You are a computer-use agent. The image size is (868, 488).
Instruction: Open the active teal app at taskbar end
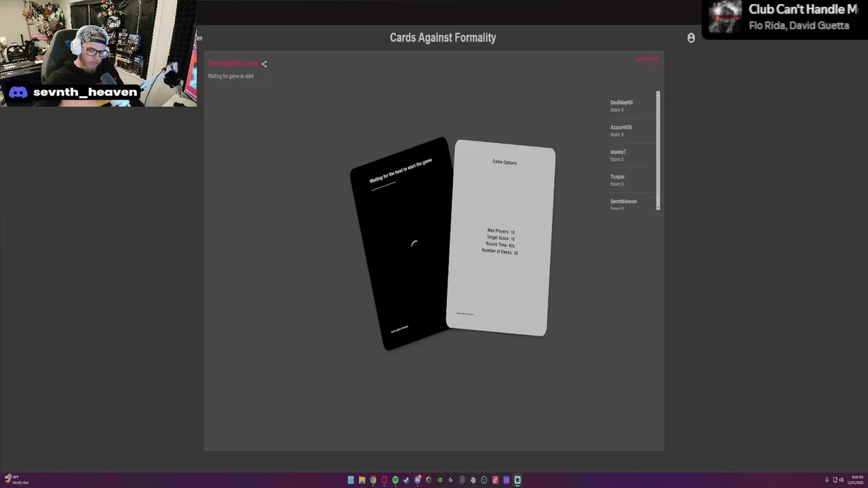pyautogui.click(x=517, y=480)
